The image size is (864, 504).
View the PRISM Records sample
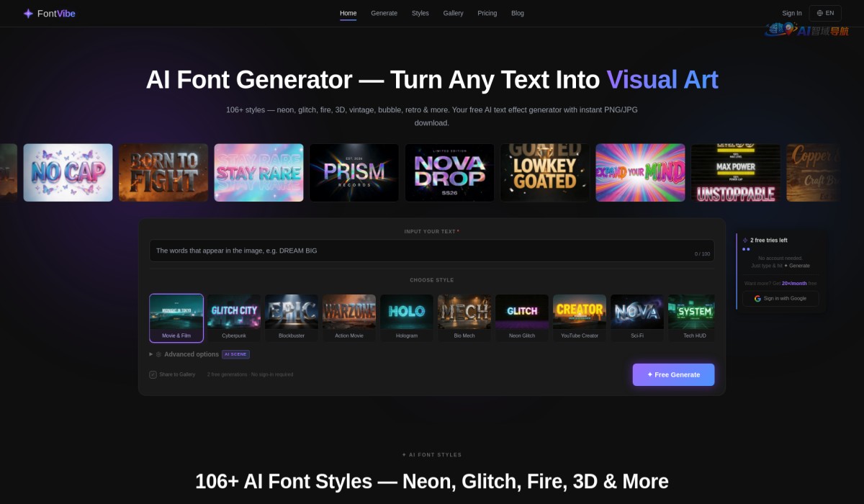[354, 173]
